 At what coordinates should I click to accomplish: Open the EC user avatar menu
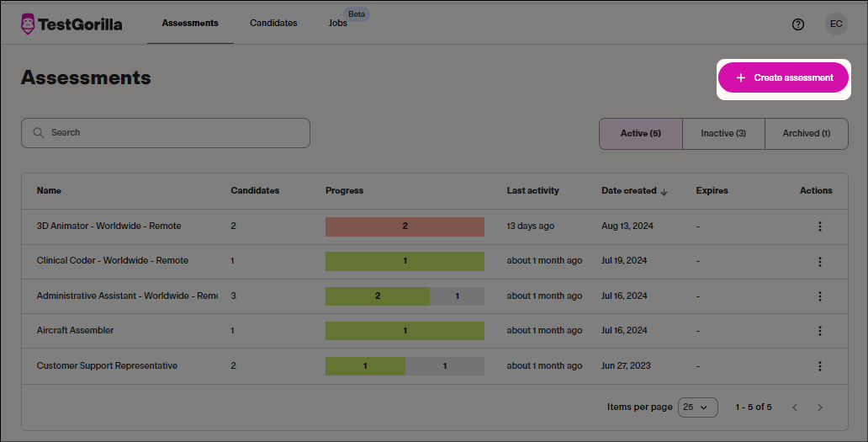[x=836, y=24]
